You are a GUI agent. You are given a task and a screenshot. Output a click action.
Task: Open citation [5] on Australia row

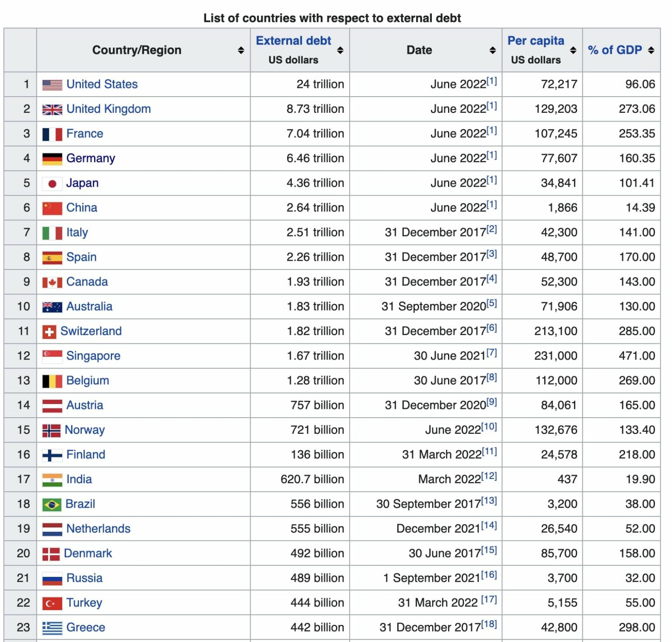(x=492, y=303)
